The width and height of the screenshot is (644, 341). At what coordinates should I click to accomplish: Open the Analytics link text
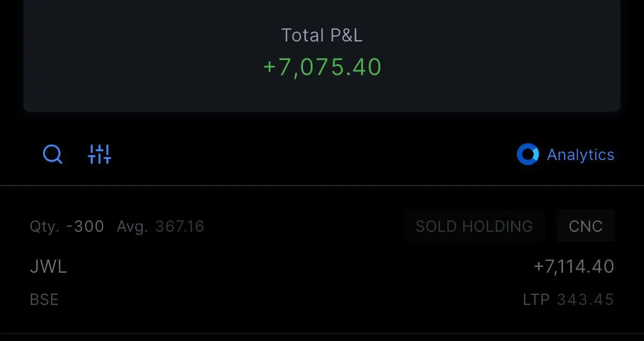point(581,155)
